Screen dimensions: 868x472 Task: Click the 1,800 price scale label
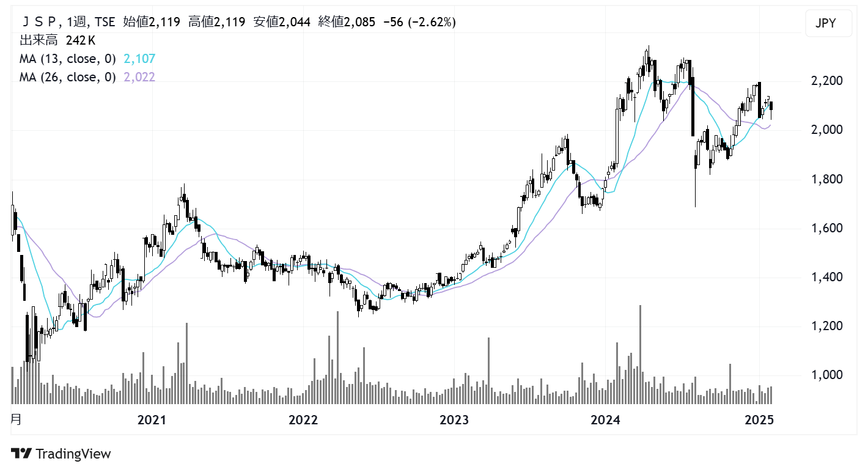826,179
